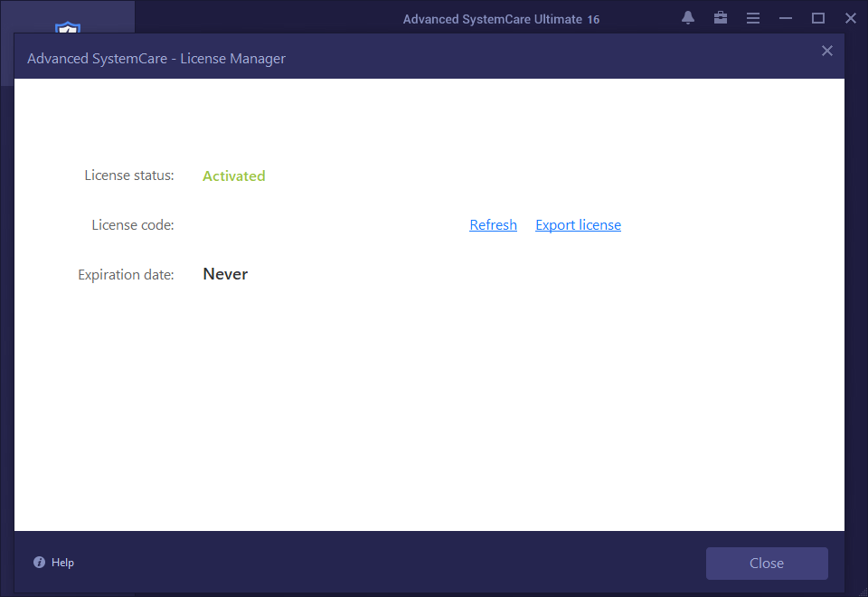Click the Help info icon
The image size is (868, 597).
pyautogui.click(x=39, y=563)
